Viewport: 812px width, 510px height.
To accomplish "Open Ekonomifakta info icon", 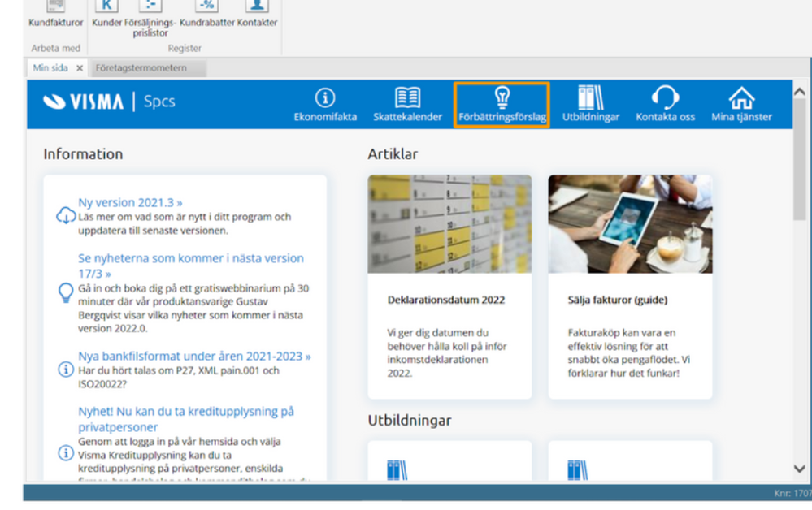I will 325,99.
